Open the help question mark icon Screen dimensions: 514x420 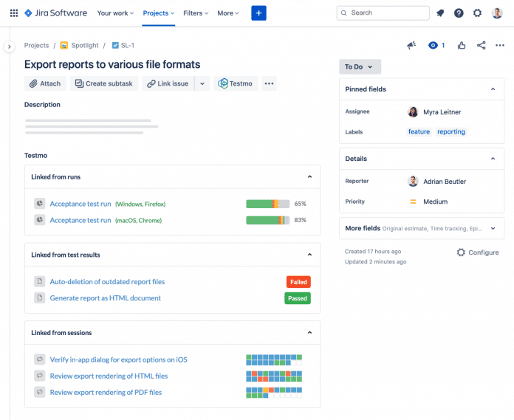pyautogui.click(x=459, y=13)
